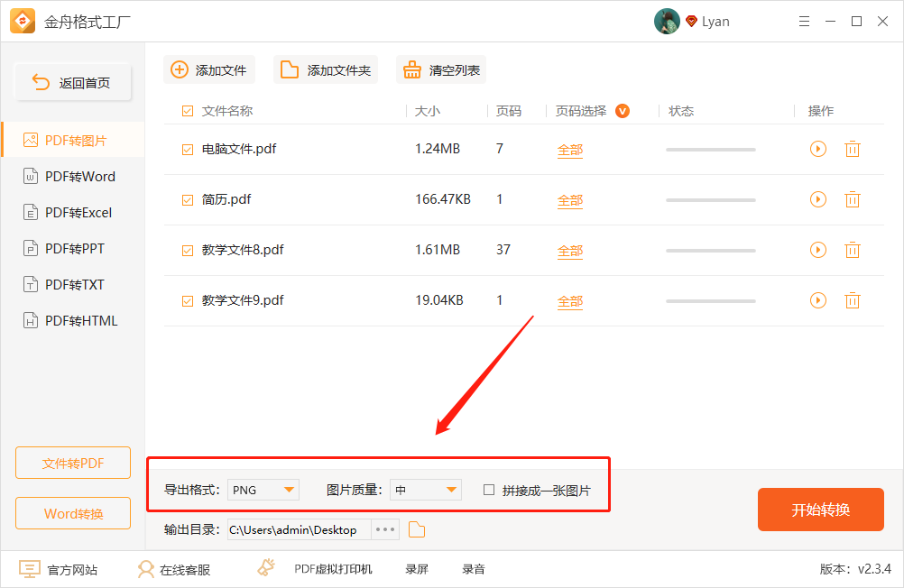The width and height of the screenshot is (904, 588).
Task: Select the PDF转图片 sidebar tab
Action: tap(73, 140)
